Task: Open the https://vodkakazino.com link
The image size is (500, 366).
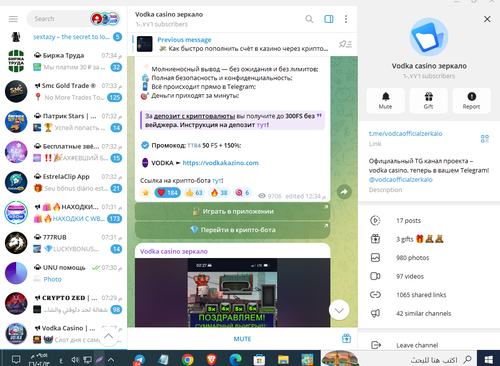Action: pyautogui.click(x=220, y=163)
